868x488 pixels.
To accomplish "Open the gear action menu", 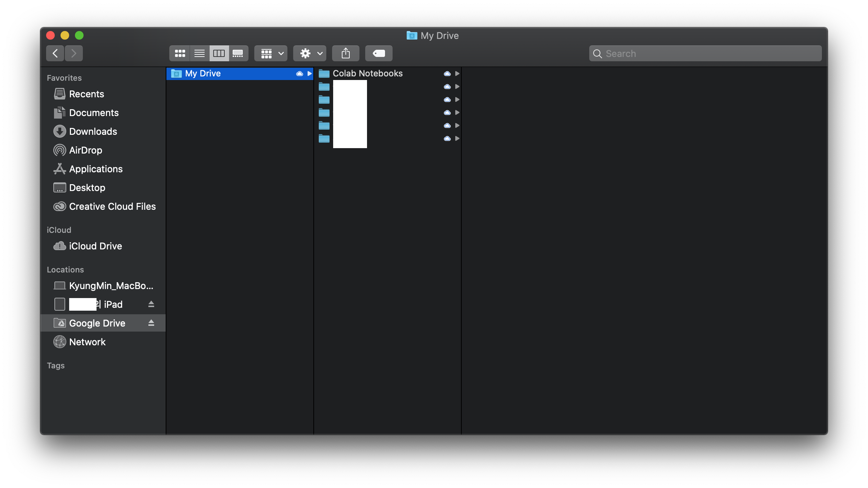I will pyautogui.click(x=310, y=53).
